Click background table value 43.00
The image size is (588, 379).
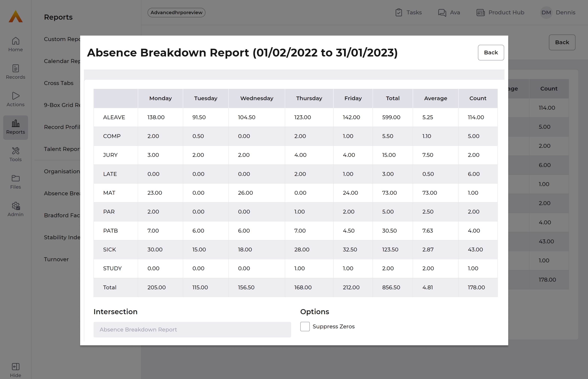(546, 241)
